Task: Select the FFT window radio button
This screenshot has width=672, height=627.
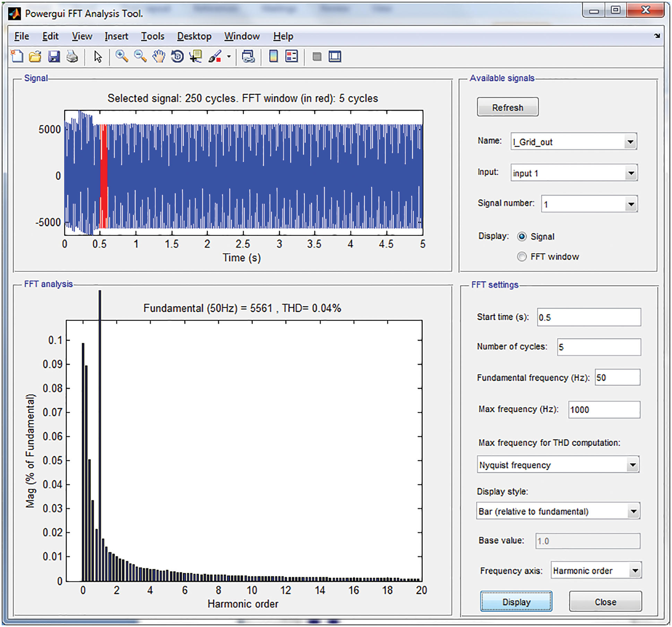Action: (x=522, y=257)
